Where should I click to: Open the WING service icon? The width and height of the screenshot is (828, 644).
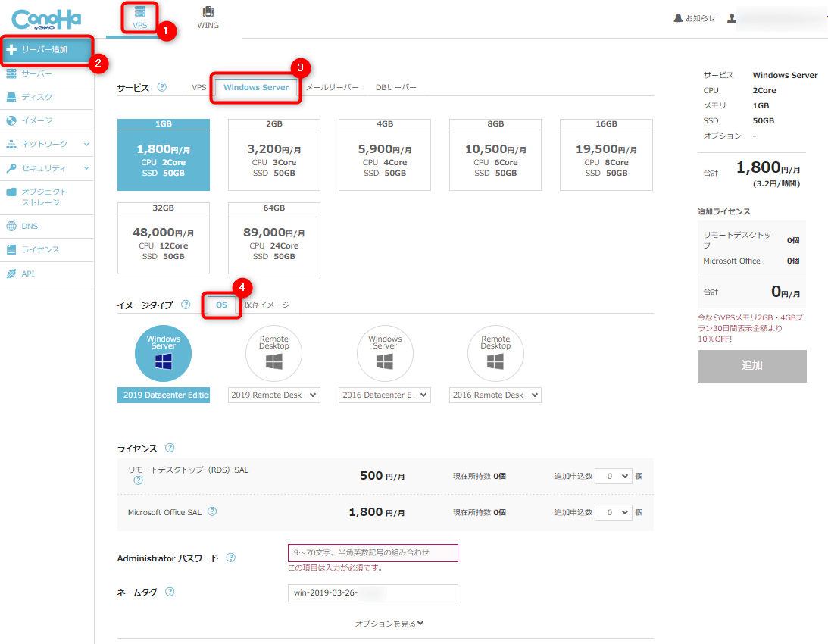click(x=208, y=13)
